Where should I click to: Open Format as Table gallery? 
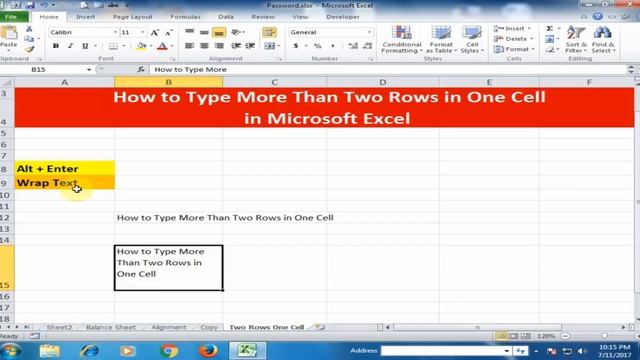441,40
